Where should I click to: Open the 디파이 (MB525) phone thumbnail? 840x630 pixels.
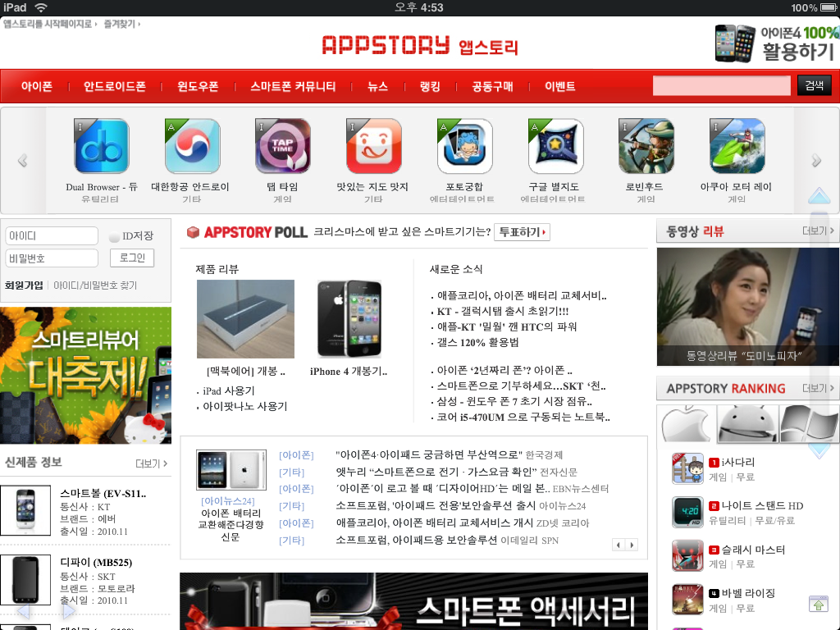tap(25, 580)
